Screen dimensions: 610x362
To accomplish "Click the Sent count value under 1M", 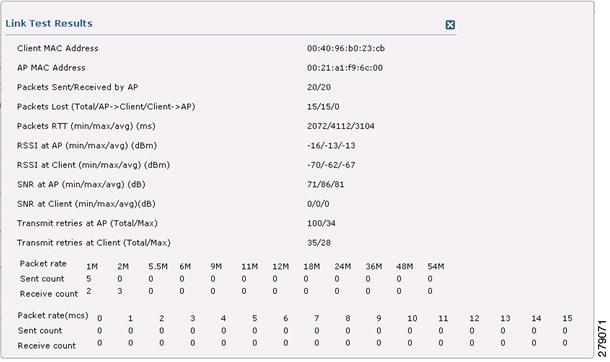I will coord(89,279).
